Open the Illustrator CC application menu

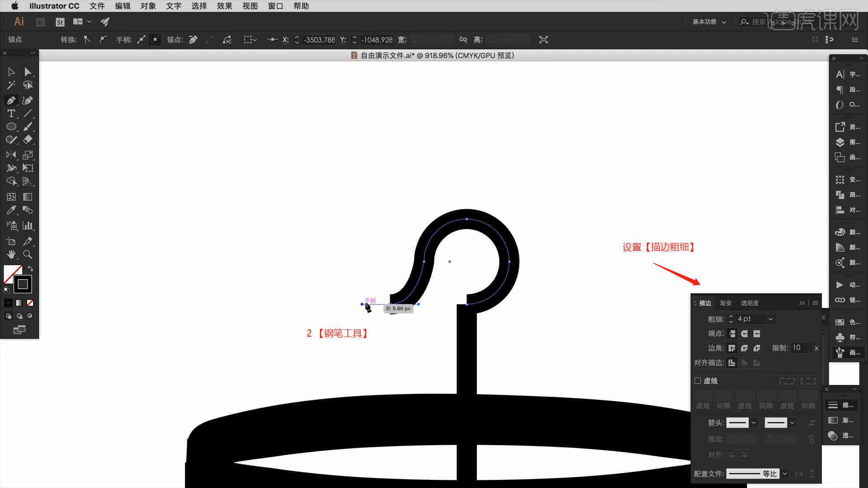tap(54, 6)
